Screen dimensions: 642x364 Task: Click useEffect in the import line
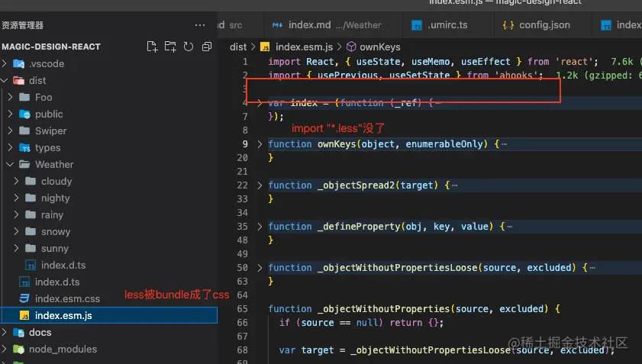click(486, 62)
